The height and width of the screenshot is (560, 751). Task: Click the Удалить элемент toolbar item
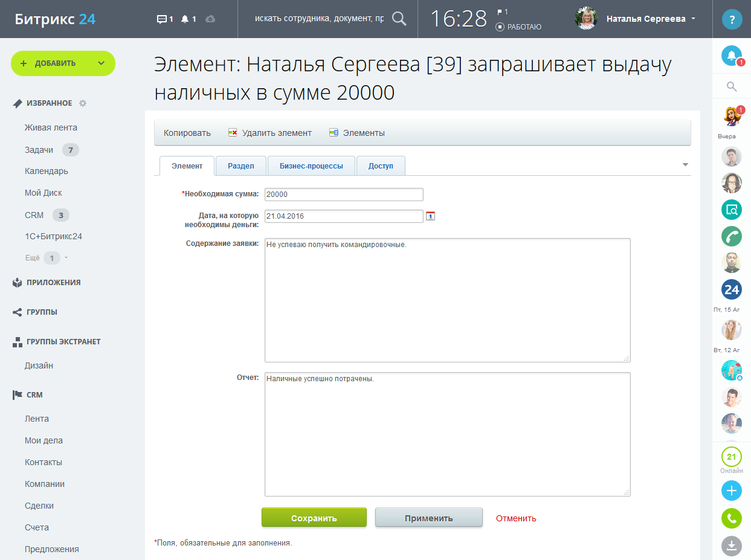pos(270,133)
